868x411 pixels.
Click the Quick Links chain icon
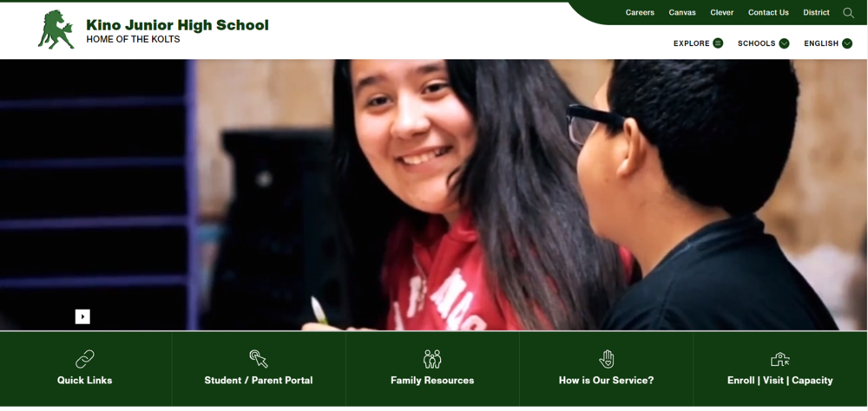tap(85, 359)
